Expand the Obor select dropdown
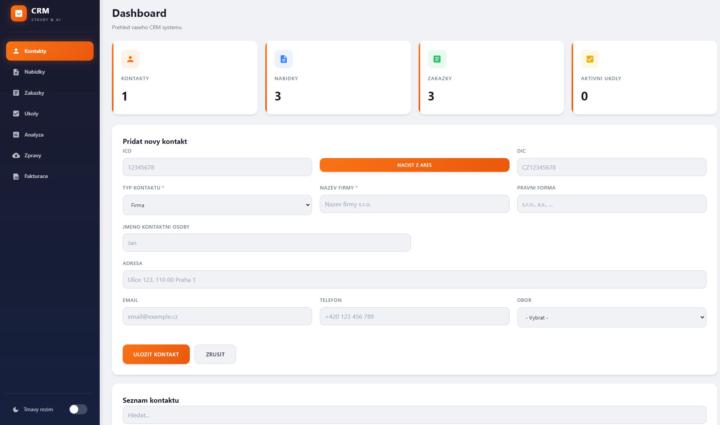Viewport: 720px width, 425px height. click(x=611, y=316)
